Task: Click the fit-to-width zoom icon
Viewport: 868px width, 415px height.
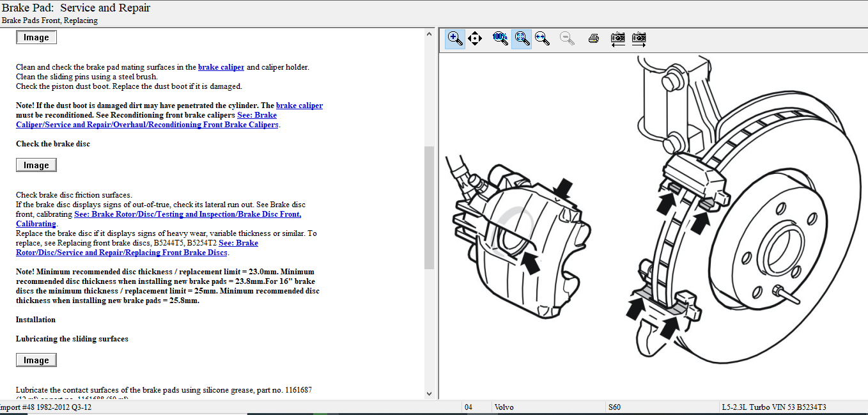Action: [x=542, y=38]
